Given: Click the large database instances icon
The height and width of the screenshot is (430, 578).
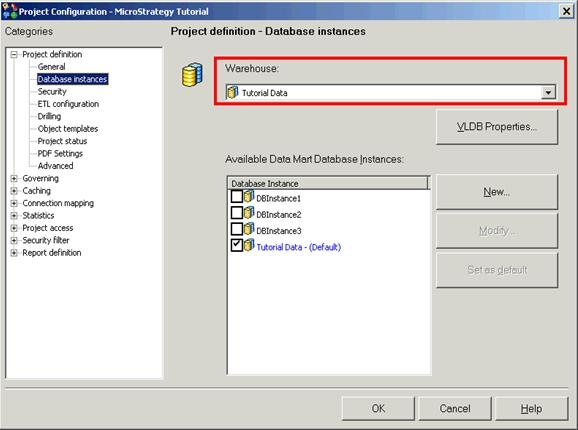Looking at the screenshot, I should coord(192,75).
